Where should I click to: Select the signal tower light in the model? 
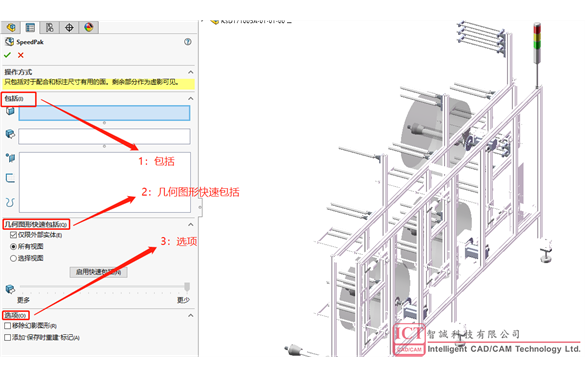(537, 43)
